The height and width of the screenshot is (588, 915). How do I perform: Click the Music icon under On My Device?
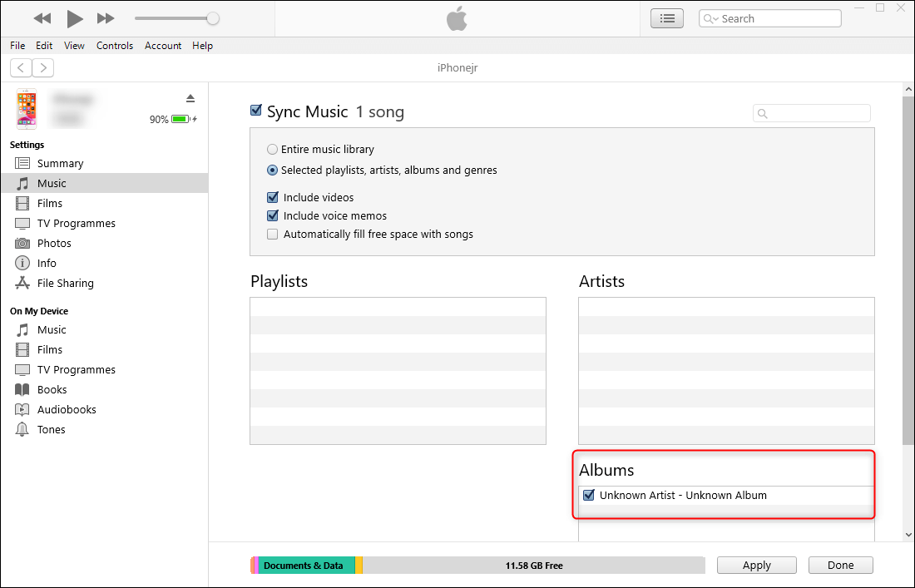(x=22, y=329)
